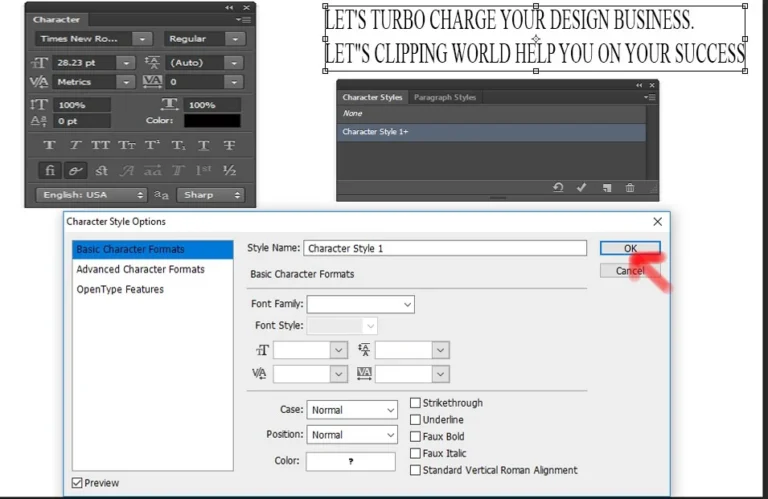Toggle Subscript button in Character panel
The width and height of the screenshot is (768, 499).
tap(178, 145)
